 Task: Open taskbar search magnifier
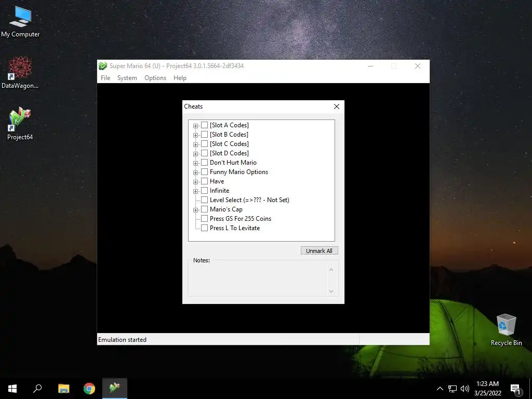click(x=37, y=389)
